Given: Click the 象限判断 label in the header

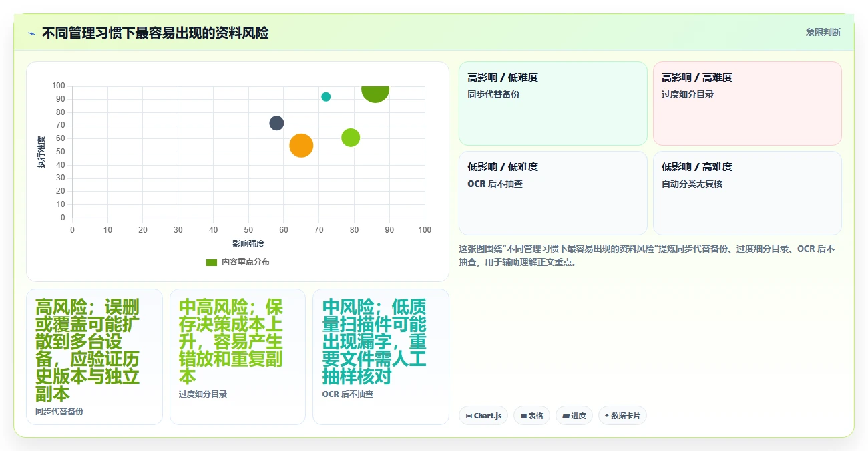Looking at the screenshot, I should [823, 32].
